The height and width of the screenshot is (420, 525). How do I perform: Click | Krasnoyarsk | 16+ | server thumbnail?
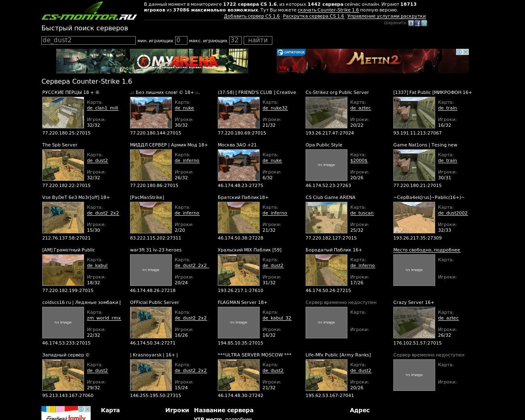(151, 375)
